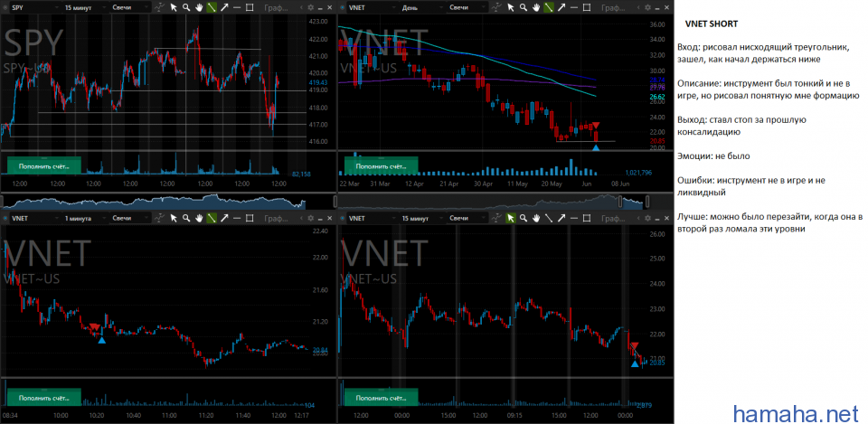The height and width of the screenshot is (424, 868).
Task: Open VNET ticker dropdown in daily chart
Action: (x=373, y=8)
